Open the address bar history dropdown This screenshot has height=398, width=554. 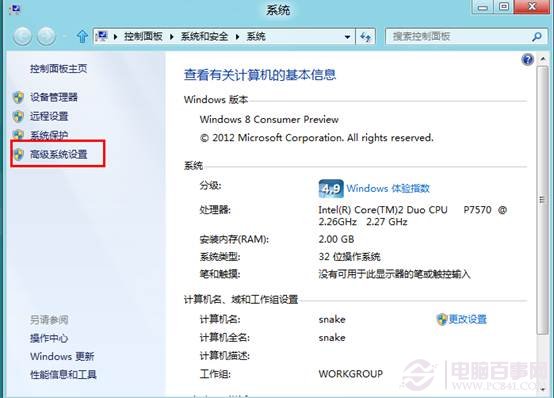[x=347, y=36]
